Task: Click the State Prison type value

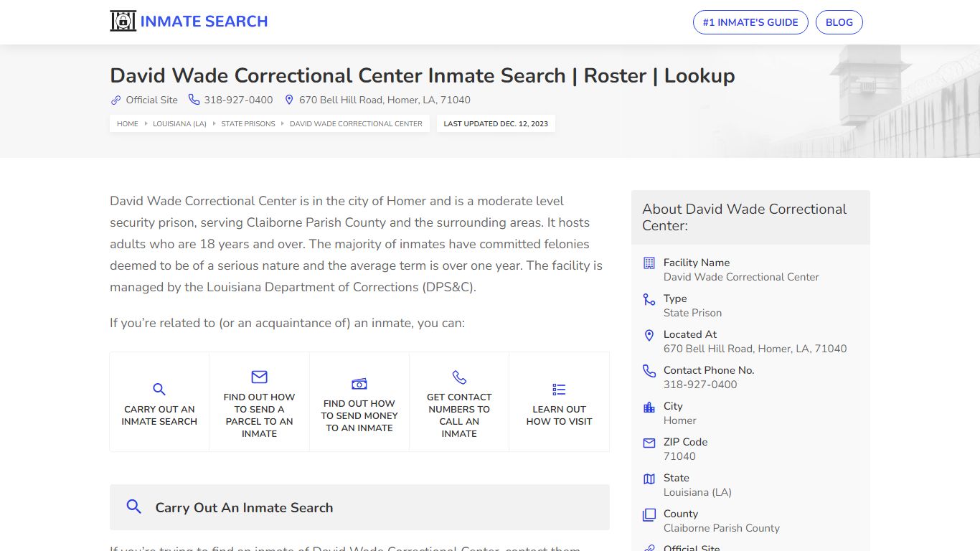Action: point(692,313)
